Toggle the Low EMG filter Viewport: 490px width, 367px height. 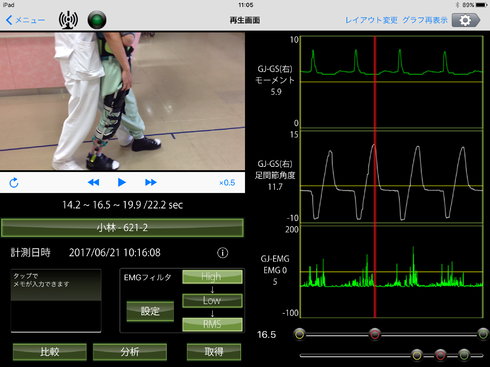pos(212,300)
